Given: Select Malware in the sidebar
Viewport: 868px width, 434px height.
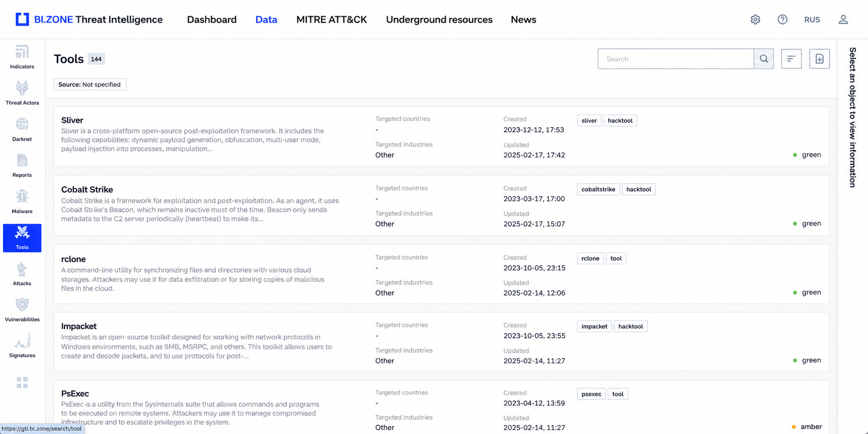Looking at the screenshot, I should tap(22, 202).
